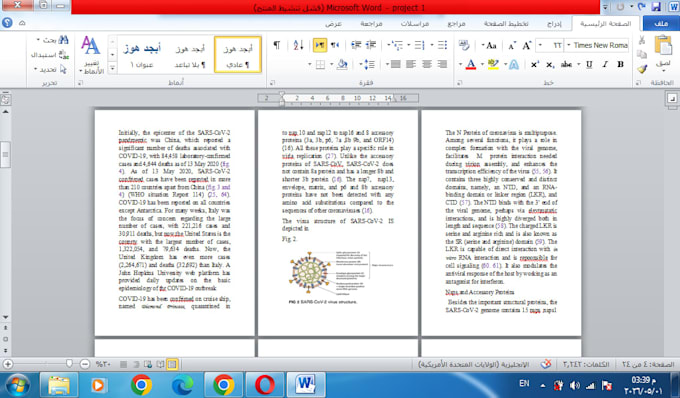Viewport: 680px width, 398px height.
Task: Open line spacing options
Action: coord(369,65)
